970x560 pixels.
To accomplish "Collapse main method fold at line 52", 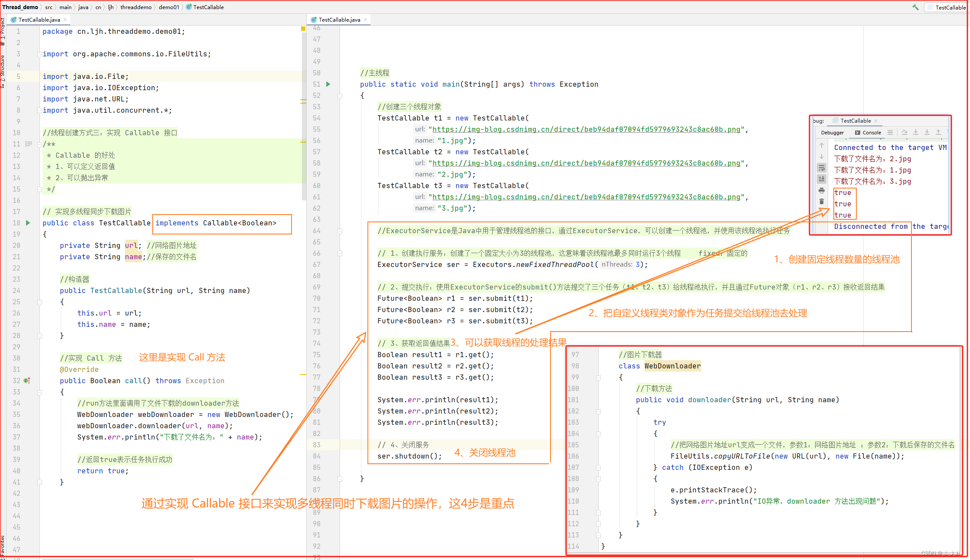I will tap(340, 96).
